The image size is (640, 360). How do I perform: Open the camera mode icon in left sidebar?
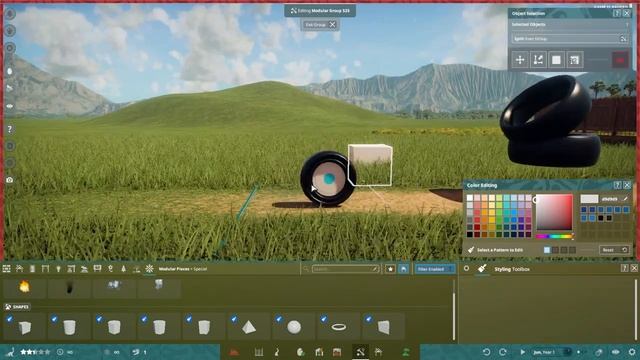(x=10, y=180)
